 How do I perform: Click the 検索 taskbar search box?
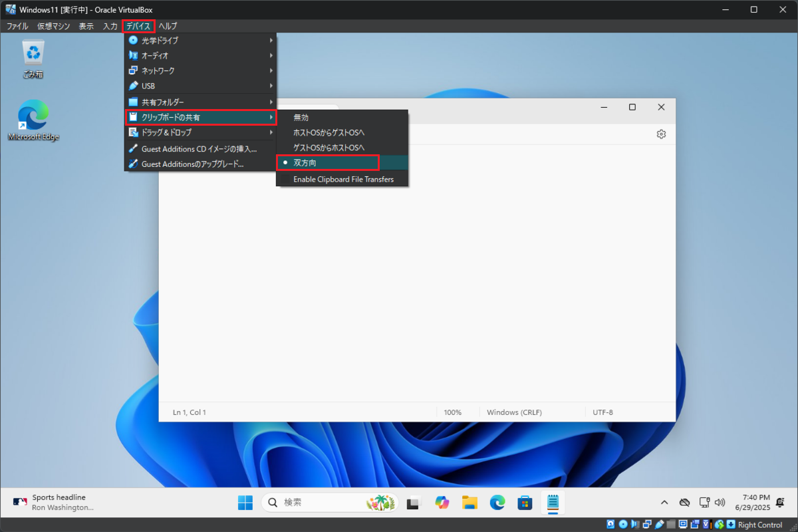coord(330,503)
